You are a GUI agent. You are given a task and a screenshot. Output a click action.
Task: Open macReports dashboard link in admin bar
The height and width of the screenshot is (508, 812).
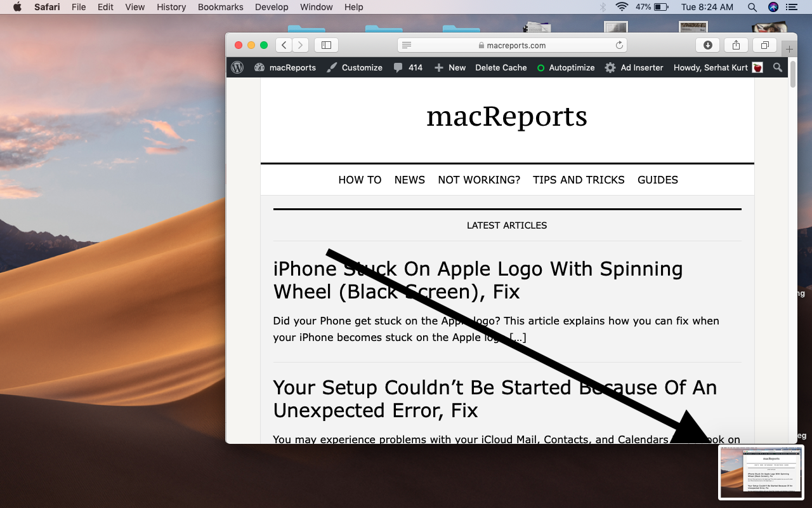pos(285,67)
